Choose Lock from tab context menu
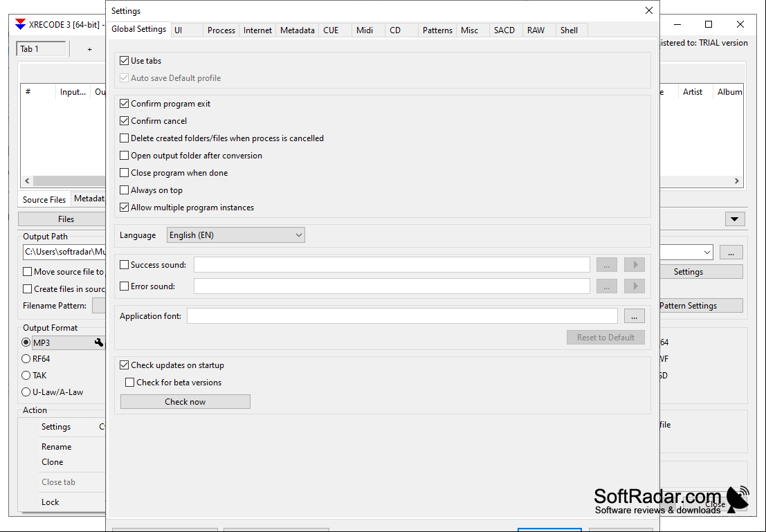 point(50,502)
